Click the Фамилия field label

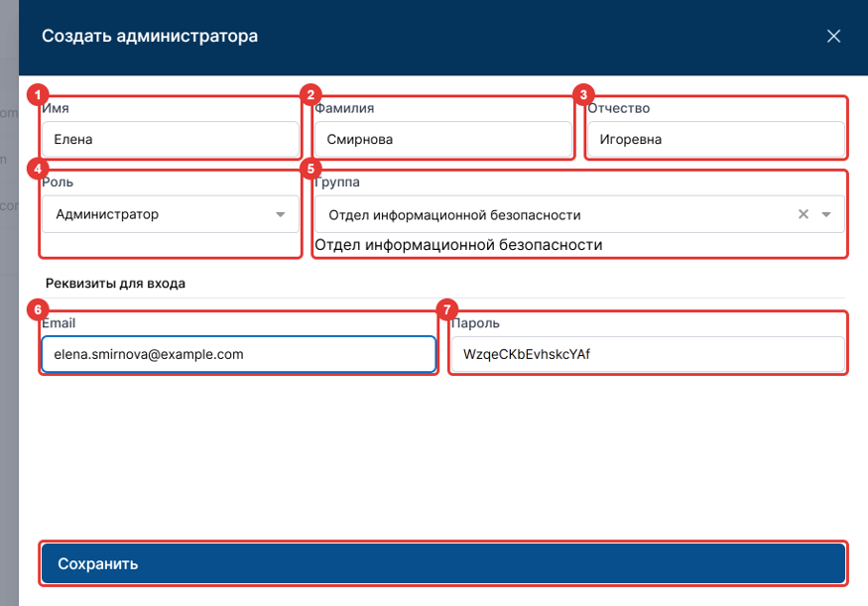(x=344, y=108)
